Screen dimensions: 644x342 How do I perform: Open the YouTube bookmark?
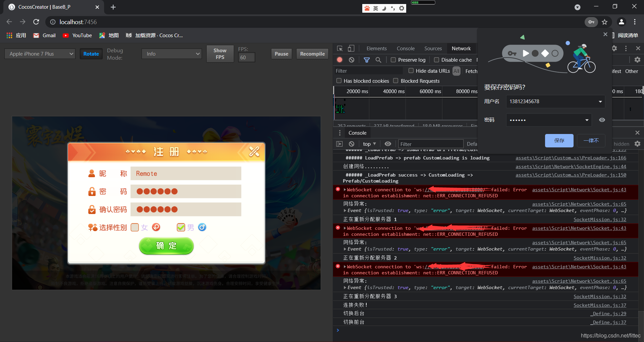[x=77, y=35]
